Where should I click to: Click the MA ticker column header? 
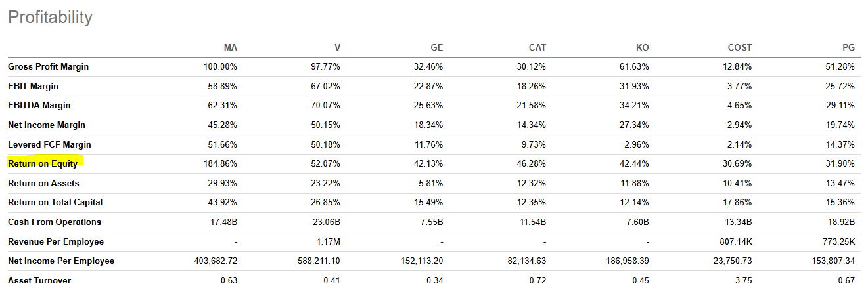click(x=230, y=47)
